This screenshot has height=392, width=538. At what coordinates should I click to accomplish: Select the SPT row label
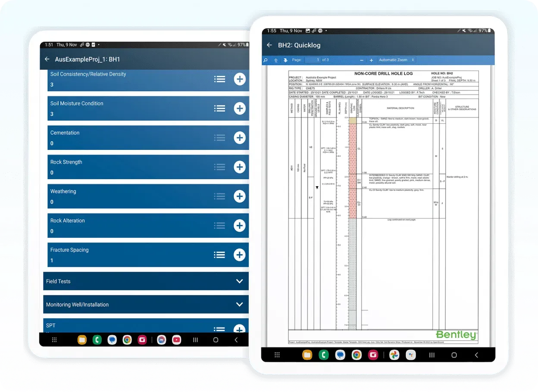coord(51,326)
